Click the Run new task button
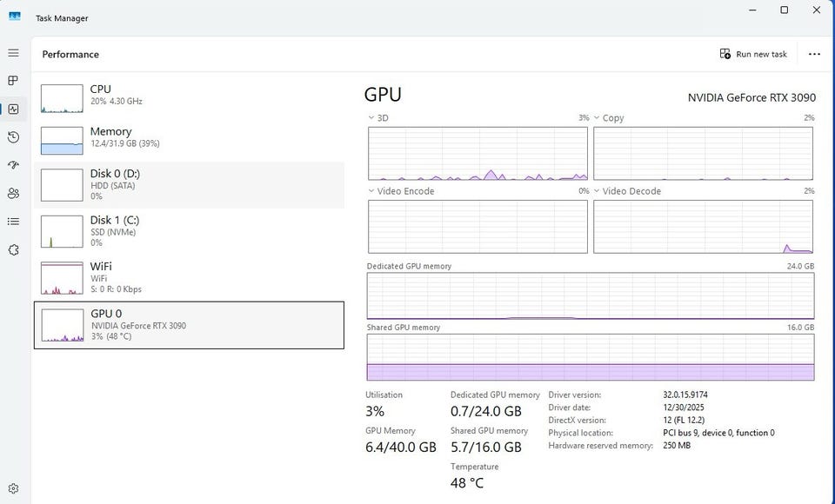Image resolution: width=835 pixels, height=504 pixels. (753, 54)
